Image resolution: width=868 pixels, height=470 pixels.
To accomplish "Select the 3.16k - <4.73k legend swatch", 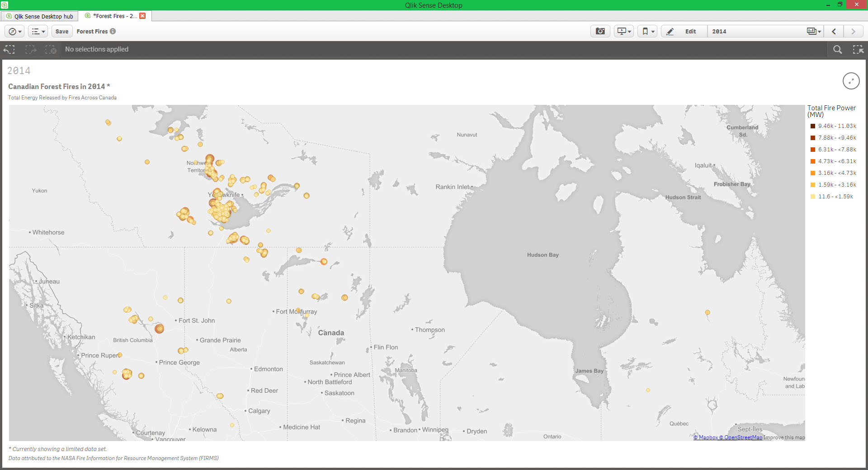I will [x=813, y=173].
